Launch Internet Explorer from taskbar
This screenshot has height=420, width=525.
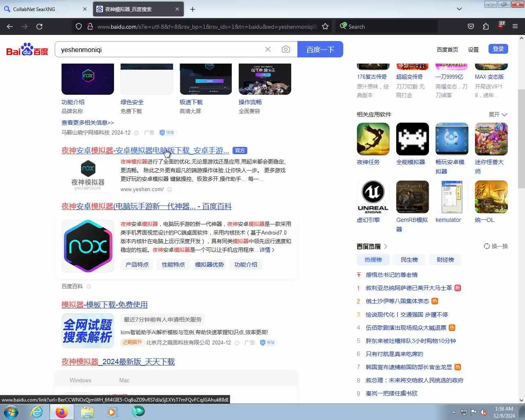point(37,411)
